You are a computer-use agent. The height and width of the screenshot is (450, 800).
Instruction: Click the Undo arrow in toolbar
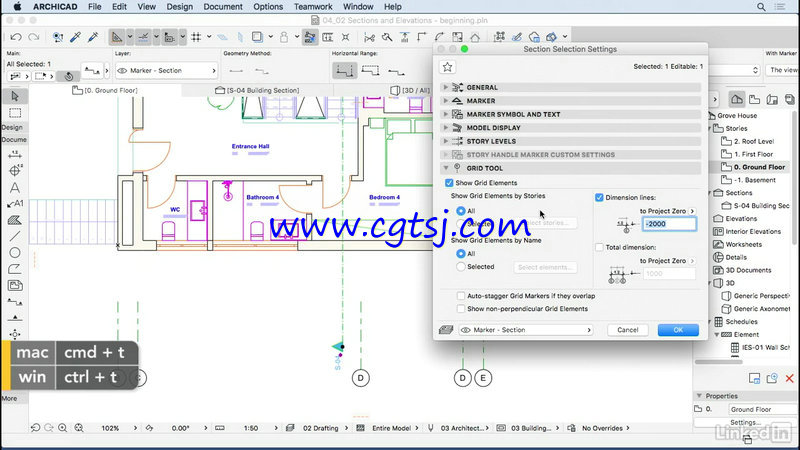[x=16, y=37]
